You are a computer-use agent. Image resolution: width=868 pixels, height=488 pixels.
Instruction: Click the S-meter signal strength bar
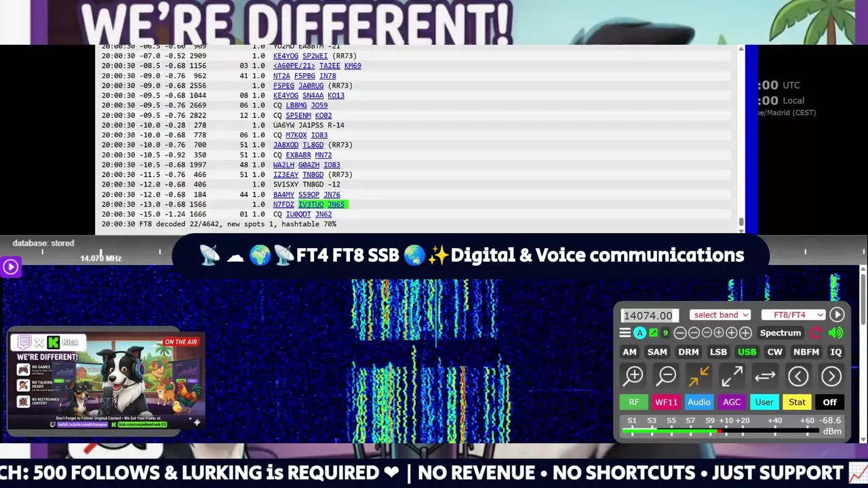pos(720,431)
